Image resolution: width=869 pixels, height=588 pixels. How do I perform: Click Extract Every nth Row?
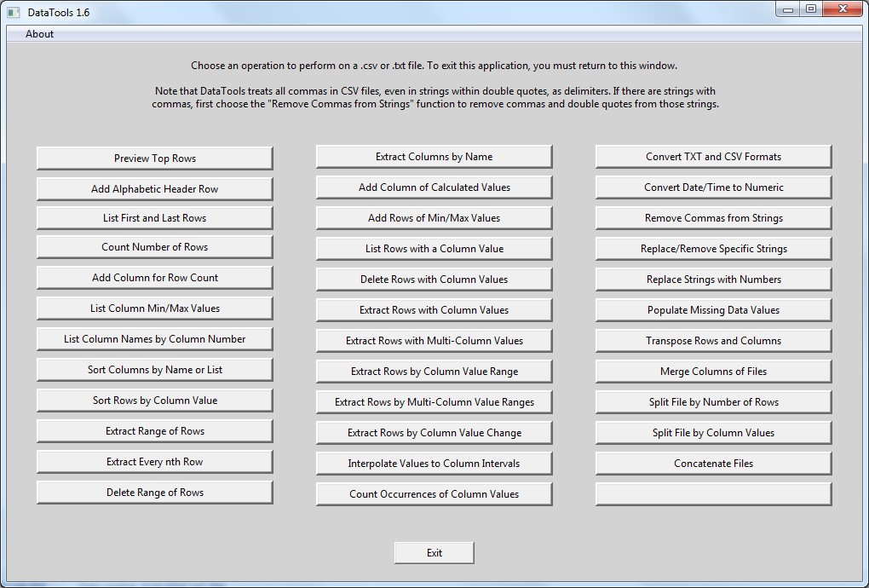(x=154, y=462)
